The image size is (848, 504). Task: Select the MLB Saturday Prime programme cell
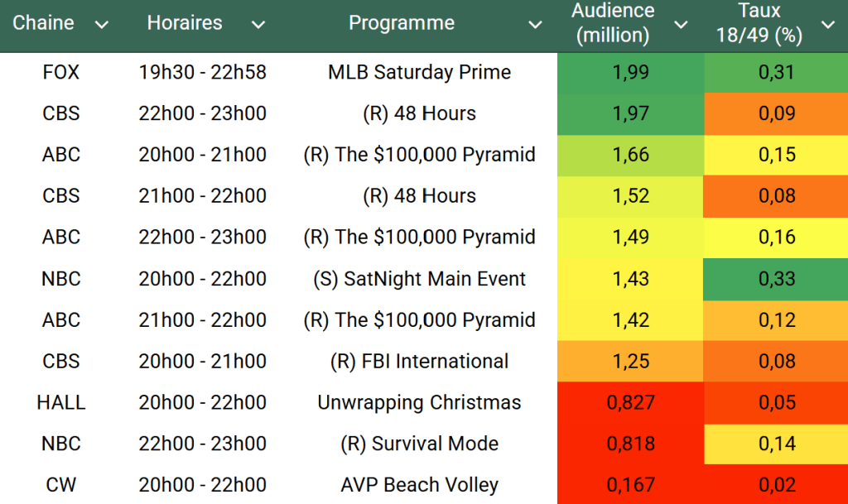point(419,73)
